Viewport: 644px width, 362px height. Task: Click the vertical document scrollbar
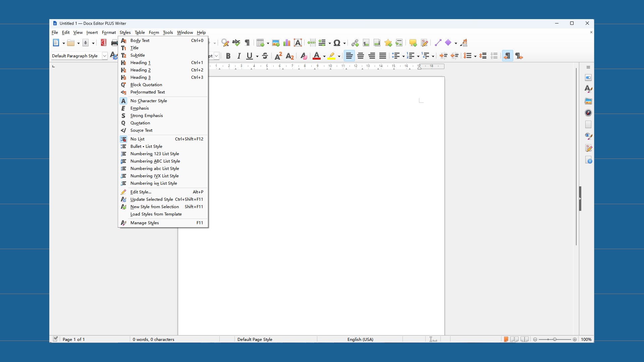pyautogui.click(x=576, y=157)
